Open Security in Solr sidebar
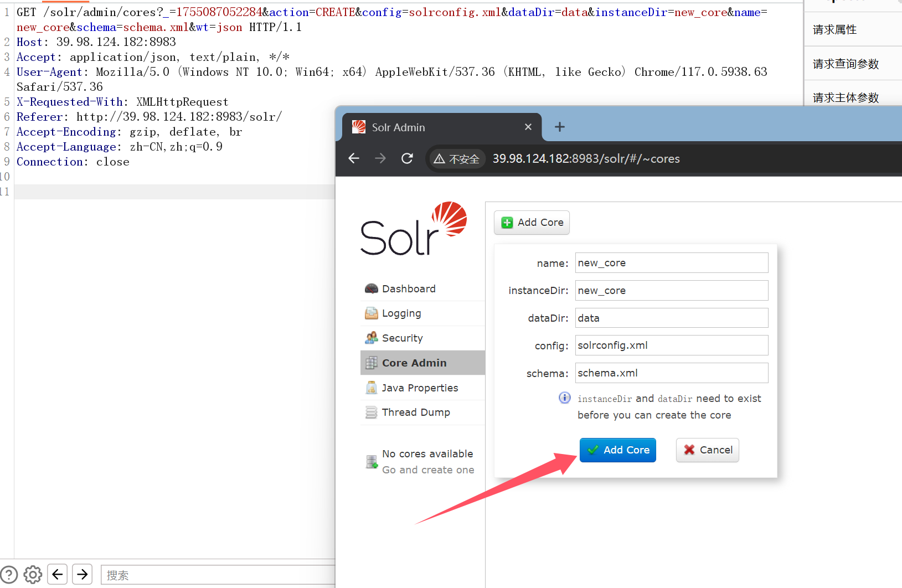This screenshot has width=902, height=588. click(x=422, y=338)
